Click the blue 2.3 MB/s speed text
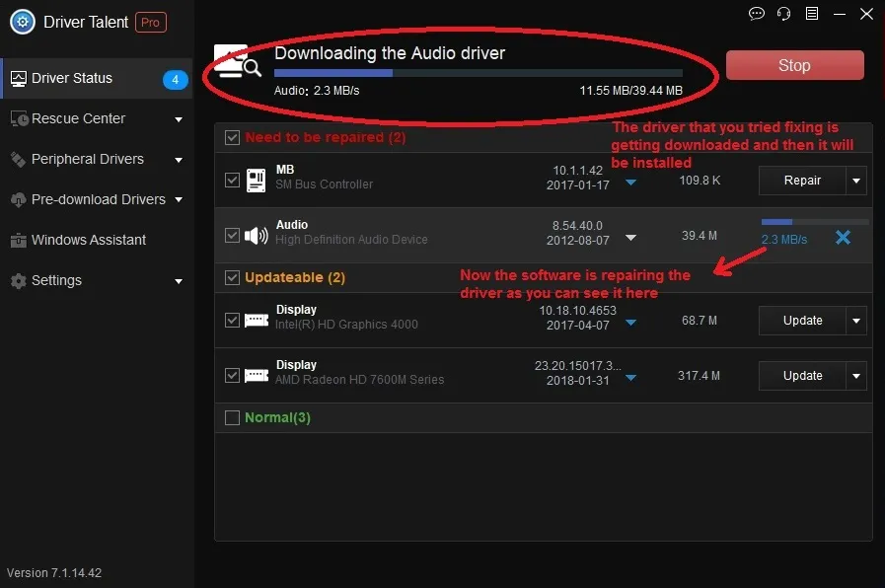The width and height of the screenshot is (885, 588). 784,240
